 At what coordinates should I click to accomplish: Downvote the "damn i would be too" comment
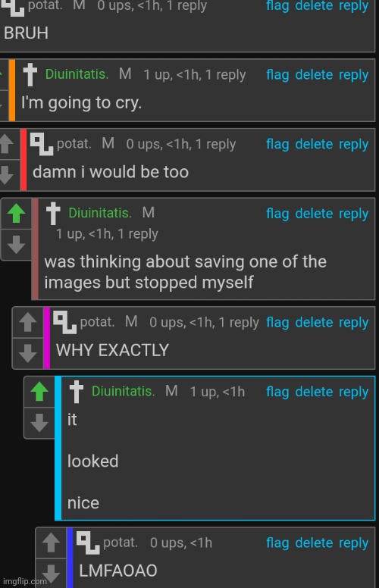(x=6, y=175)
